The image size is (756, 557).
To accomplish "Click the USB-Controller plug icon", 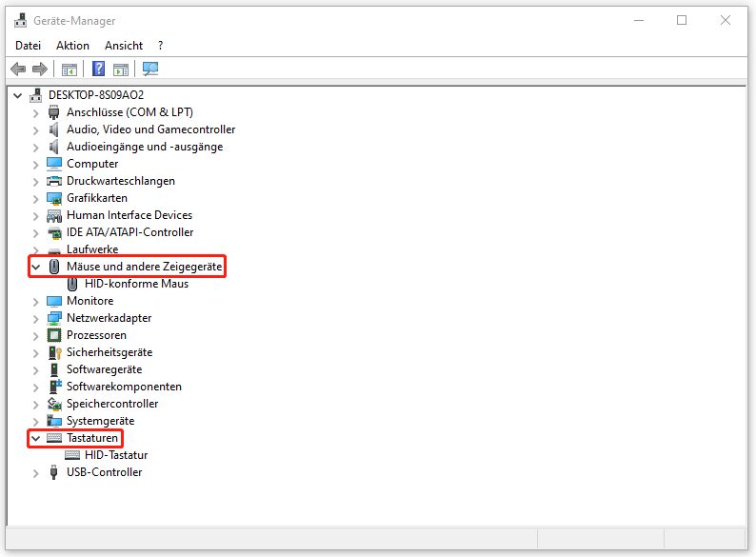I will (53, 472).
